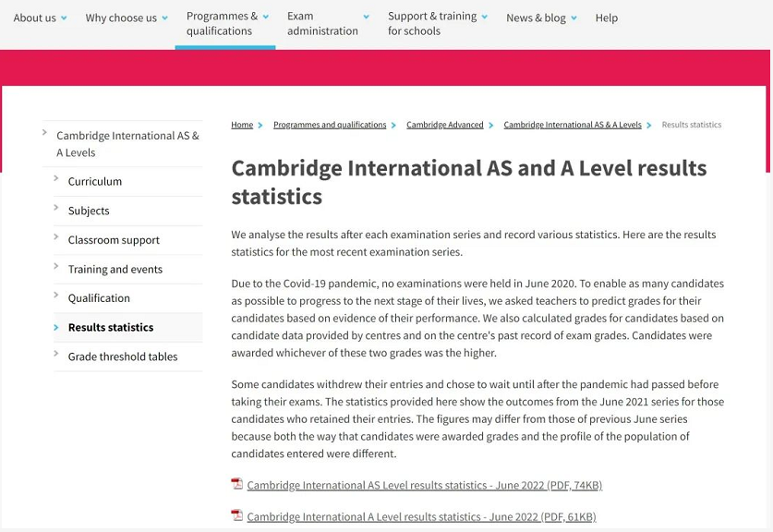This screenshot has width=773, height=532.
Task: Open the Why choose us menu
Action: click(121, 18)
